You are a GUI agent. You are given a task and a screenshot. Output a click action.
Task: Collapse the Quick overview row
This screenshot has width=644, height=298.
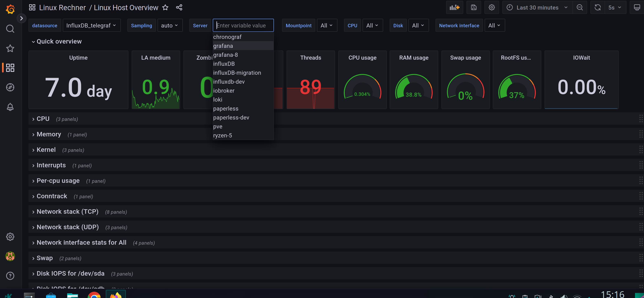coord(59,42)
